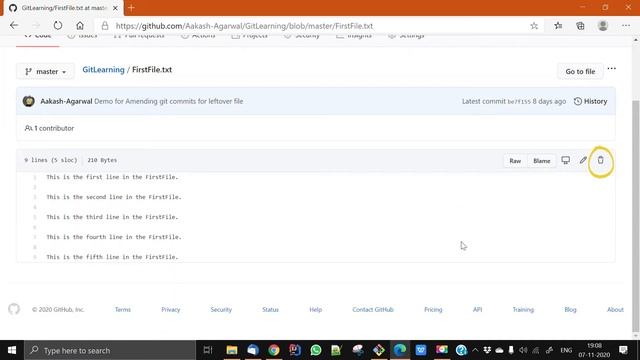Open the notification center icon
This screenshot has width=640, height=360.
click(x=623, y=350)
